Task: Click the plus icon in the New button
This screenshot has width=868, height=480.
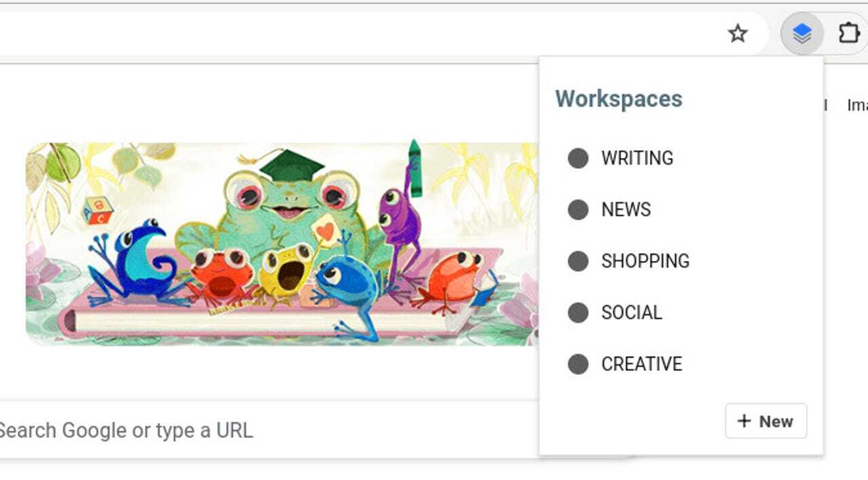Action: pos(744,421)
